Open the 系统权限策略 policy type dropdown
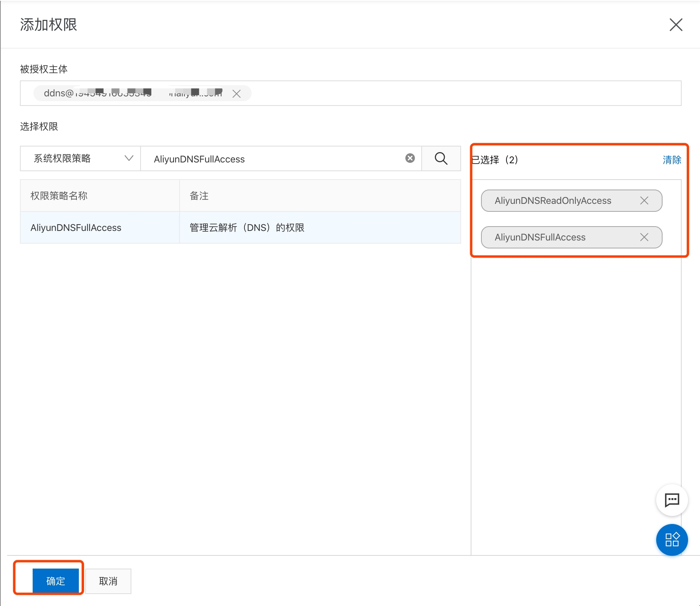Viewport: 700px width, 606px height. [80, 158]
